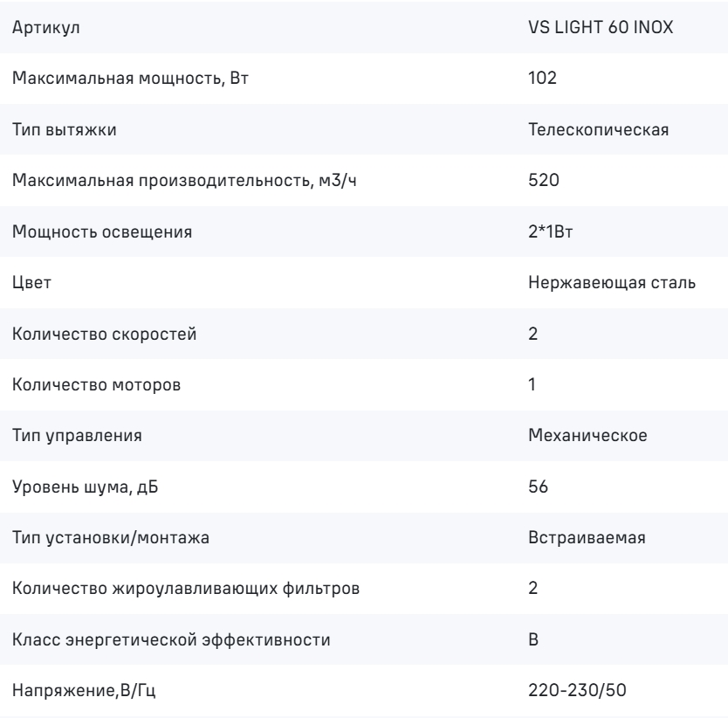Click the Тип вытяжки label
This screenshot has width=728, height=718.
click(x=64, y=129)
